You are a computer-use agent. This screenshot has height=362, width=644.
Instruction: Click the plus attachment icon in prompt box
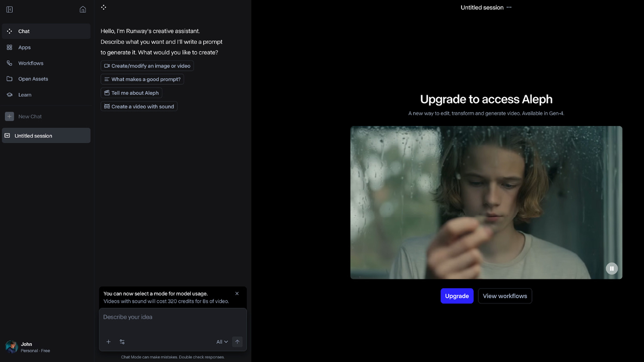point(109,341)
